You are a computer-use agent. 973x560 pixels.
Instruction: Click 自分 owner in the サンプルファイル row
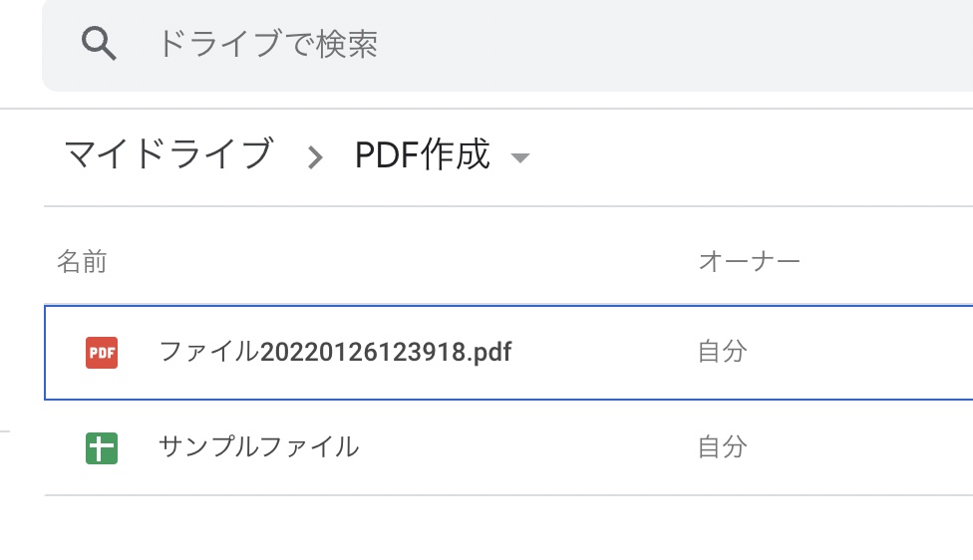tap(722, 447)
